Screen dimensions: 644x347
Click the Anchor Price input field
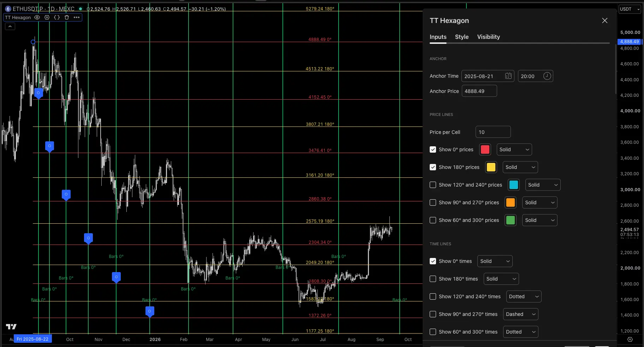tap(479, 91)
